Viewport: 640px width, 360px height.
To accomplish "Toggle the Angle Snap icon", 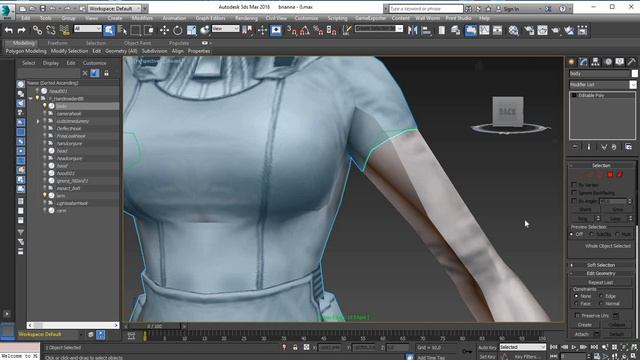I will (304, 30).
